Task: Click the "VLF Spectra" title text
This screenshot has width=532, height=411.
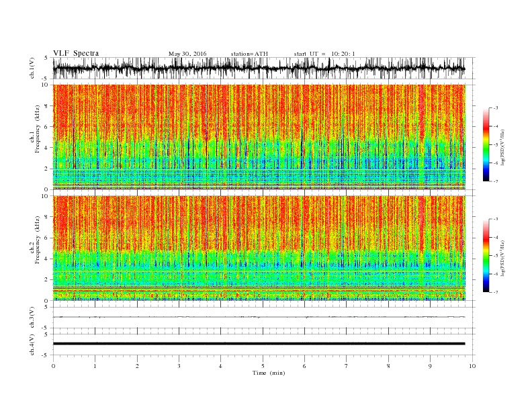Action: tap(76, 53)
